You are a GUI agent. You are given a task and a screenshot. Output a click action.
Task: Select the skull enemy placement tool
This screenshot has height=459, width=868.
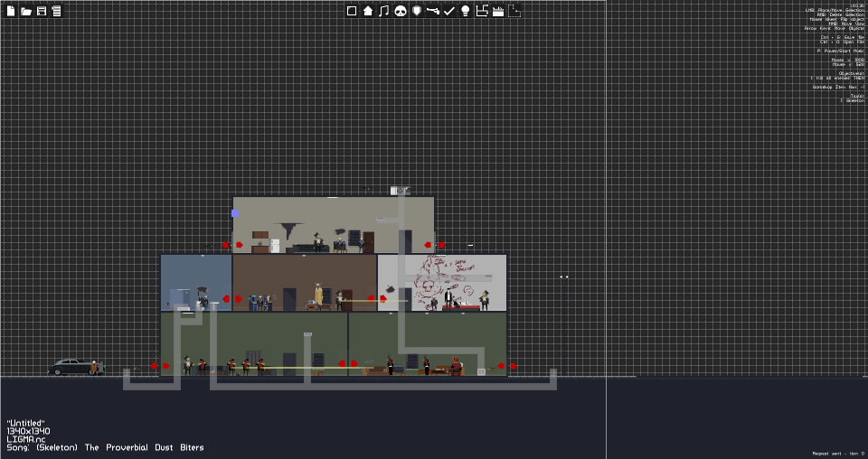tap(401, 11)
